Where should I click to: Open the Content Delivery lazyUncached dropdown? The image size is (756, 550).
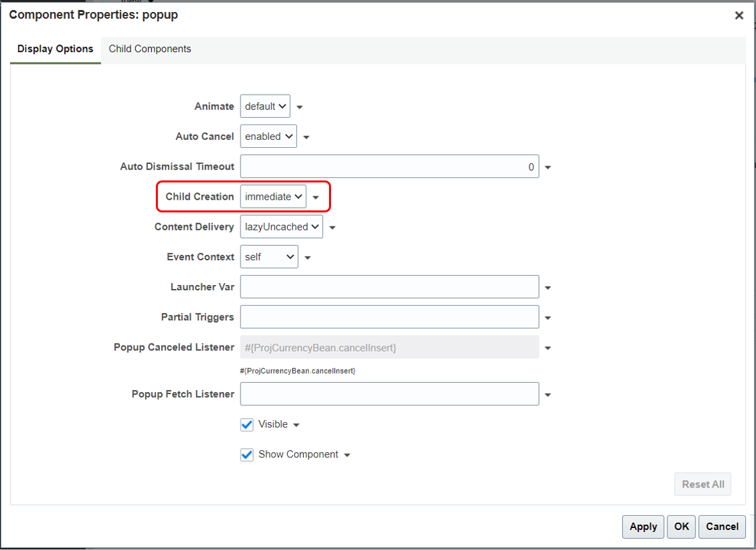281,226
